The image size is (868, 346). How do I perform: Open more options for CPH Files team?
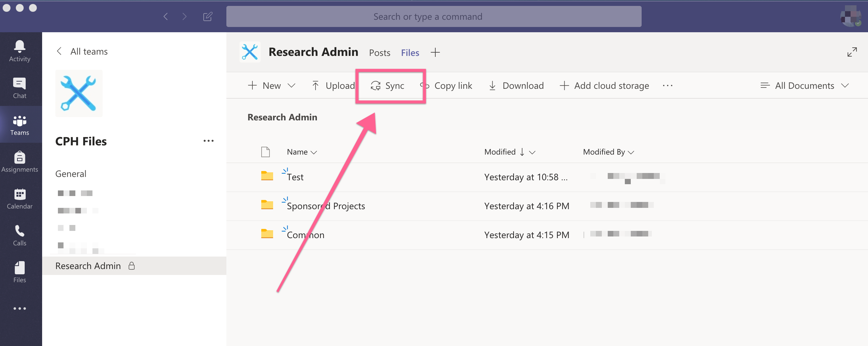208,141
